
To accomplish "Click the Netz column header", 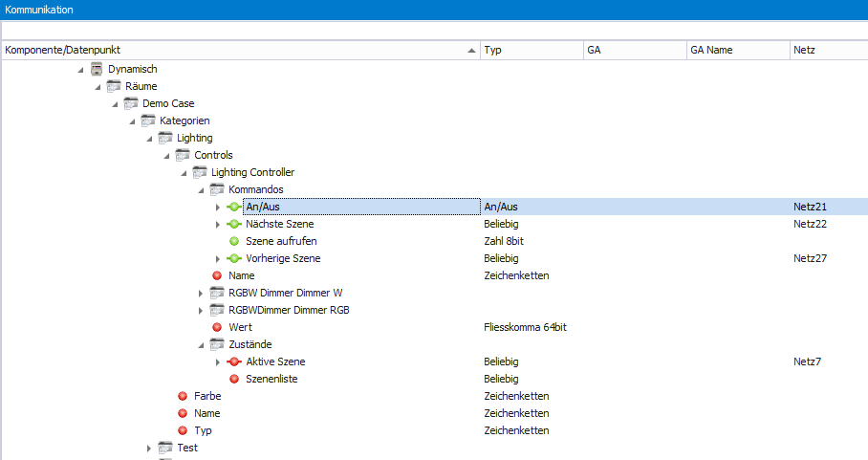I will [829, 50].
